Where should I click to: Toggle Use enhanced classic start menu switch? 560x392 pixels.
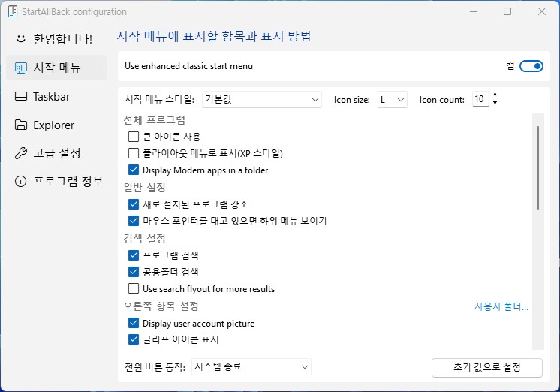coord(531,66)
